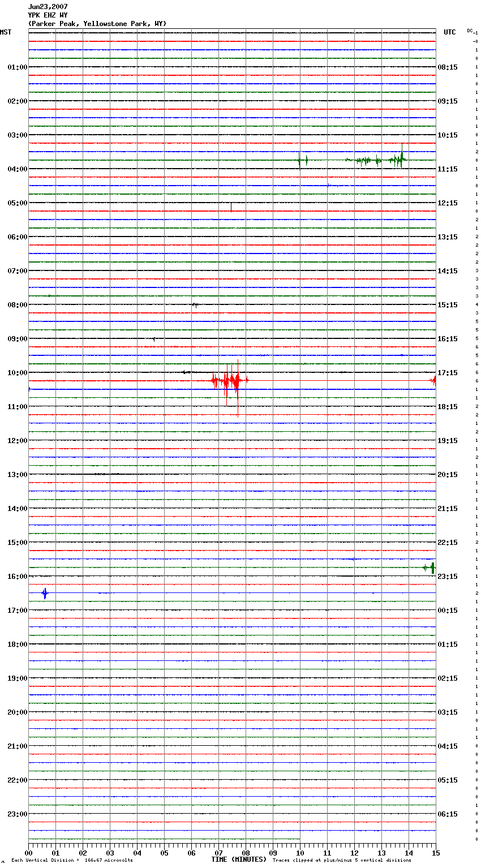This screenshot has height=868, width=481.
Task: Click the MST column header
Action: [6, 32]
